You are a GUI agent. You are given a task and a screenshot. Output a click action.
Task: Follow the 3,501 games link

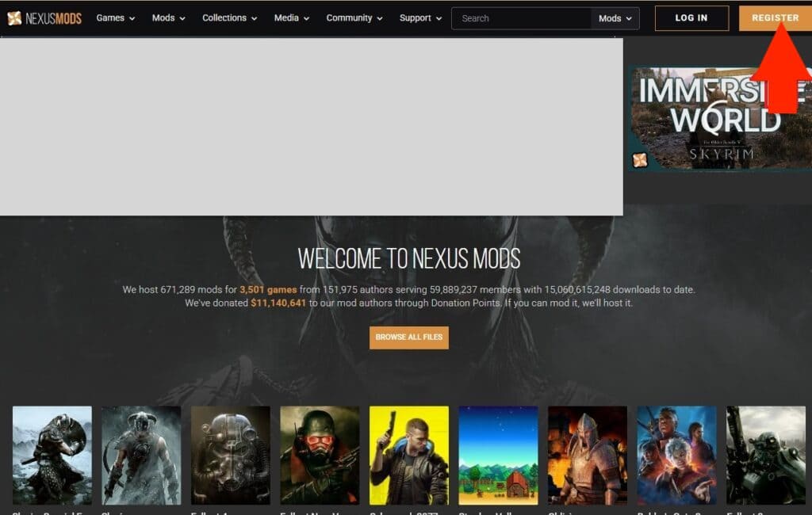[x=268, y=290]
